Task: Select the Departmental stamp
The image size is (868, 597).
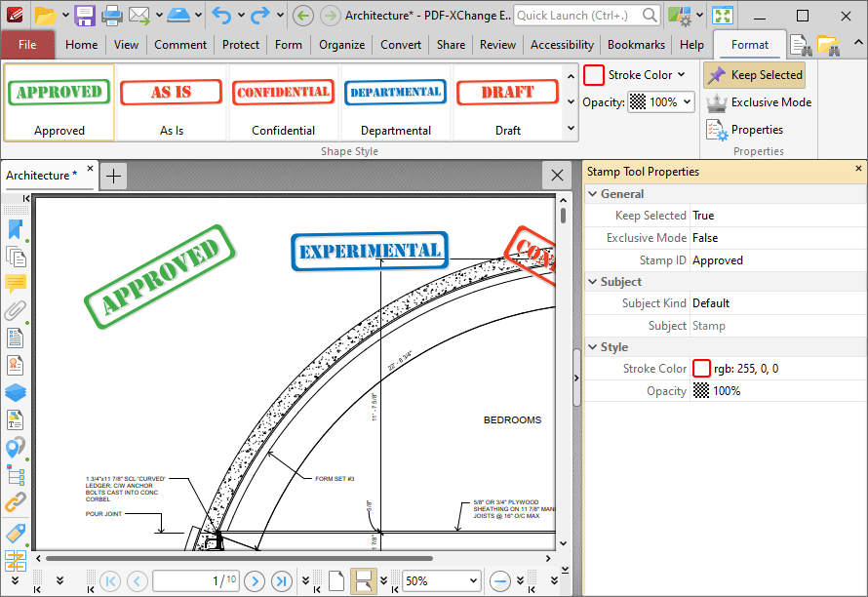Action: [x=395, y=102]
